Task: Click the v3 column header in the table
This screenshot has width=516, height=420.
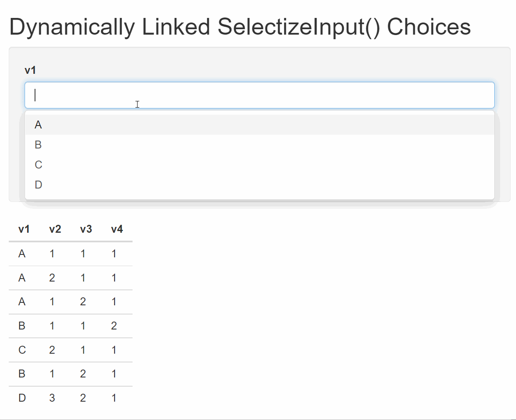Action: click(85, 229)
